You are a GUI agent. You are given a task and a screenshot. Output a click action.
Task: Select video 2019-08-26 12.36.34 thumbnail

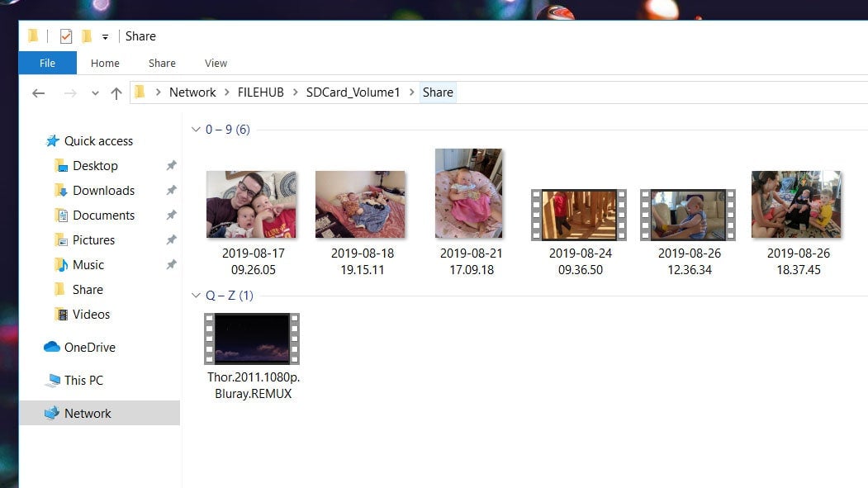pyautogui.click(x=687, y=216)
